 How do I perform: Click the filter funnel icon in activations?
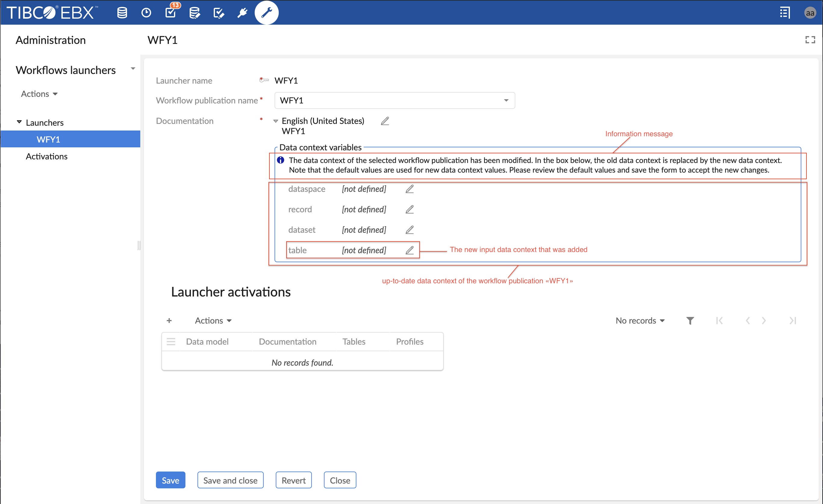pos(690,321)
